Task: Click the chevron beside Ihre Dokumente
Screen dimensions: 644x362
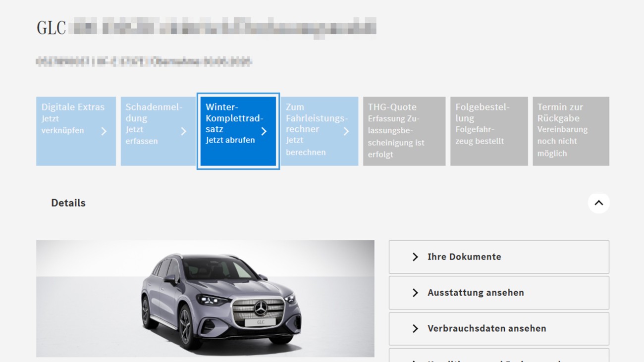Action: coord(415,257)
